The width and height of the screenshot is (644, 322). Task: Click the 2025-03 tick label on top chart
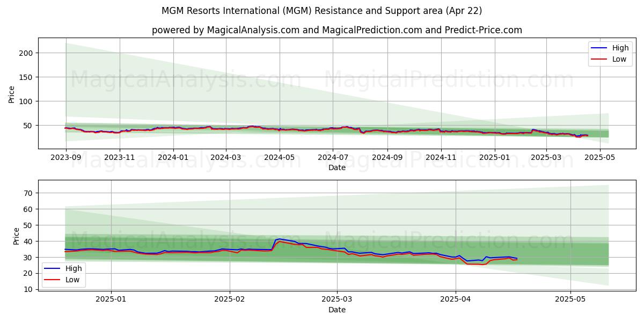(x=546, y=158)
